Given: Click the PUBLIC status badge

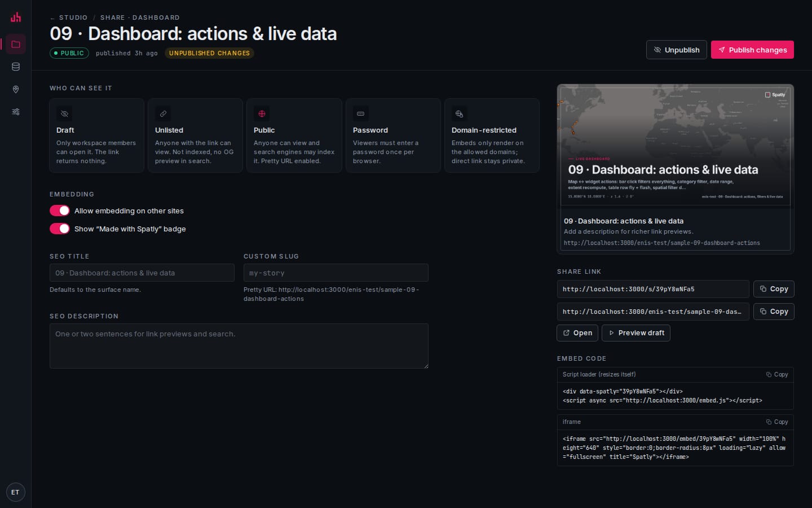Looking at the screenshot, I should pos(69,53).
